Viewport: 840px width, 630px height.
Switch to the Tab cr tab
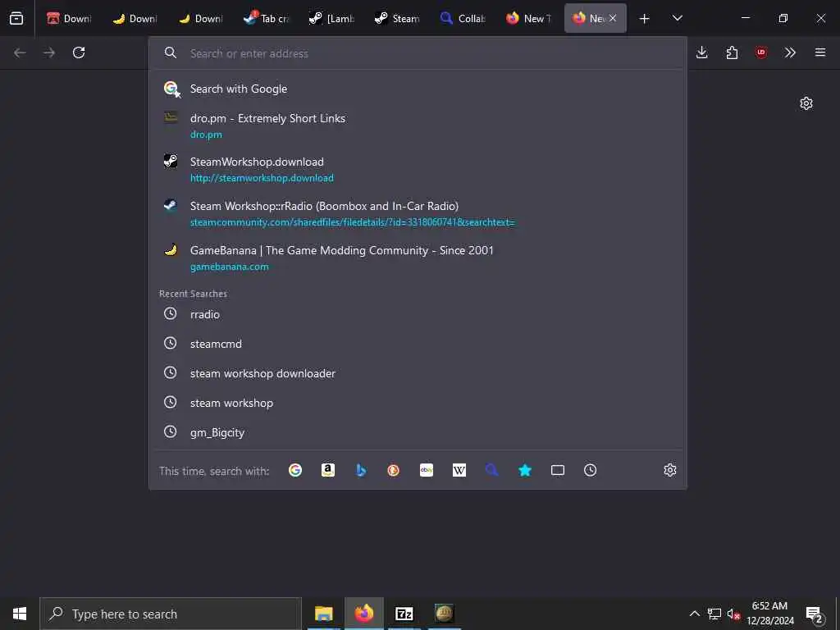pos(267,18)
